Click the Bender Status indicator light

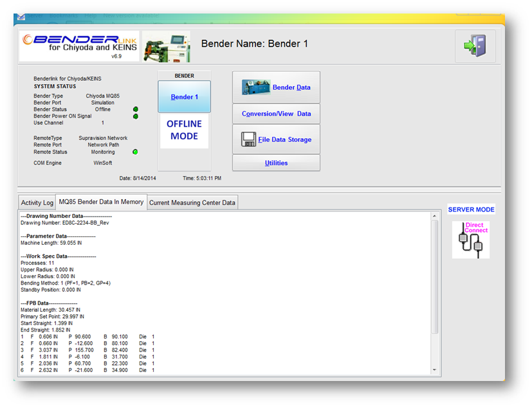pyautogui.click(x=136, y=109)
